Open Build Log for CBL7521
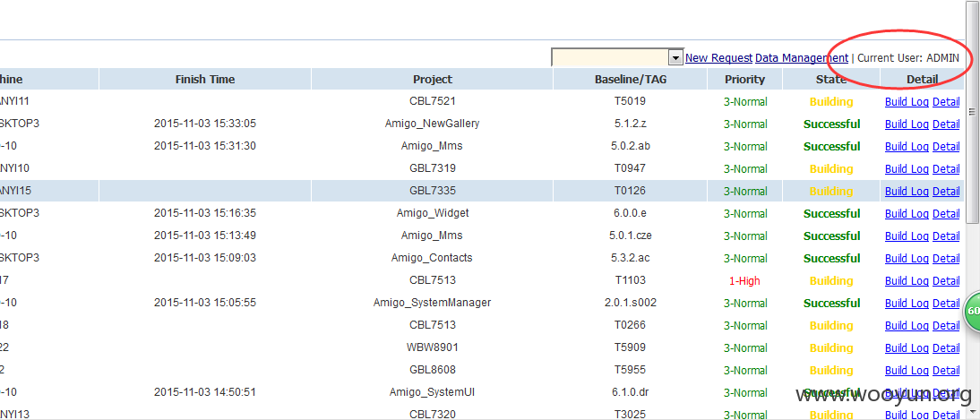Screen dimensions: 980x420 click(x=907, y=102)
